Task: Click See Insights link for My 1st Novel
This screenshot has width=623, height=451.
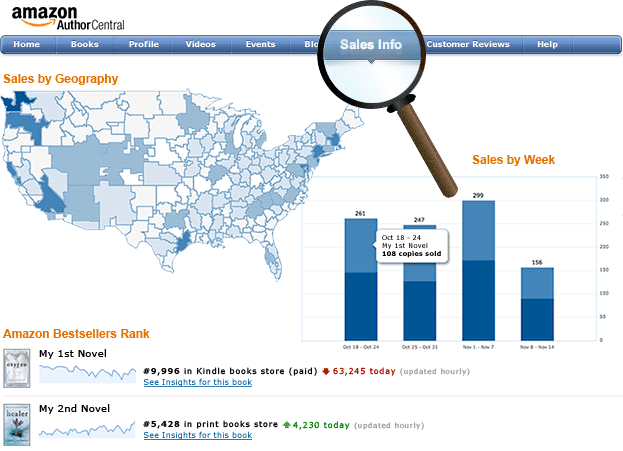Action: pyautogui.click(x=197, y=382)
